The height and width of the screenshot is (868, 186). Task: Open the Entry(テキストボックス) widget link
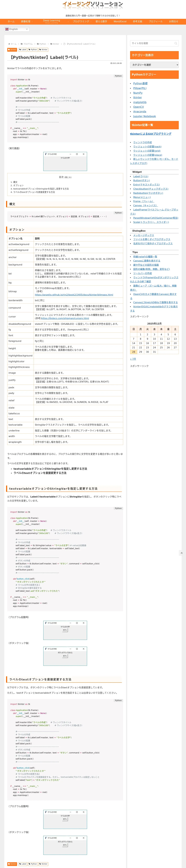(146, 185)
